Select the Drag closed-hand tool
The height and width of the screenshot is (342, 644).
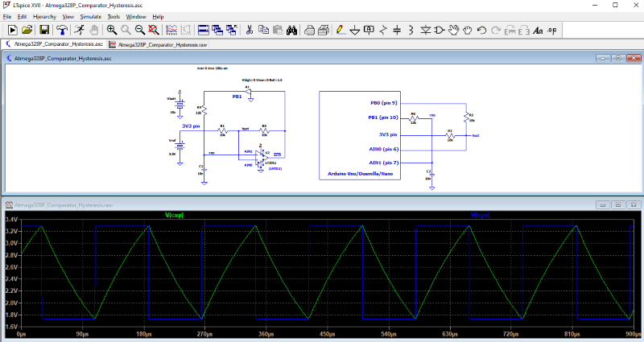(x=468, y=30)
